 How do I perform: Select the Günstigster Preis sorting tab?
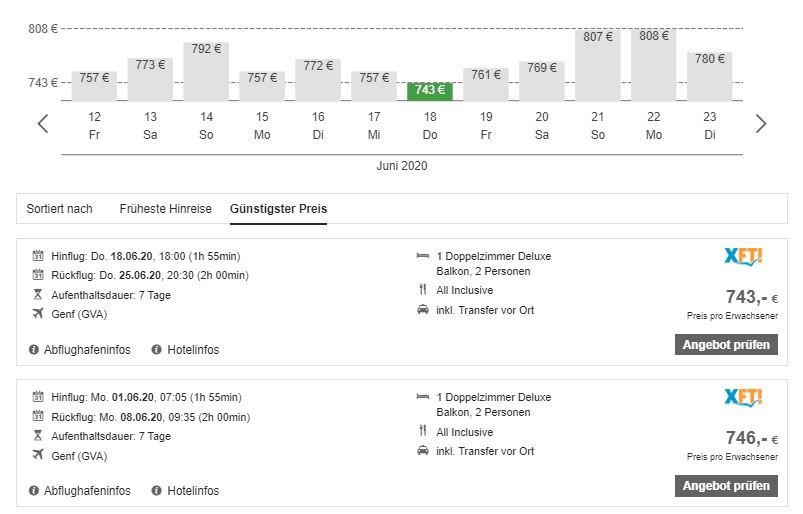pyautogui.click(x=278, y=209)
